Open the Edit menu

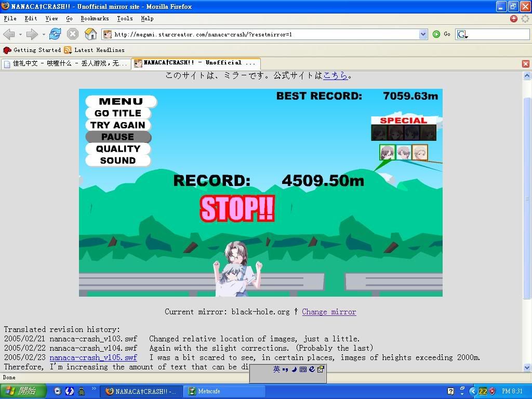(x=31, y=18)
